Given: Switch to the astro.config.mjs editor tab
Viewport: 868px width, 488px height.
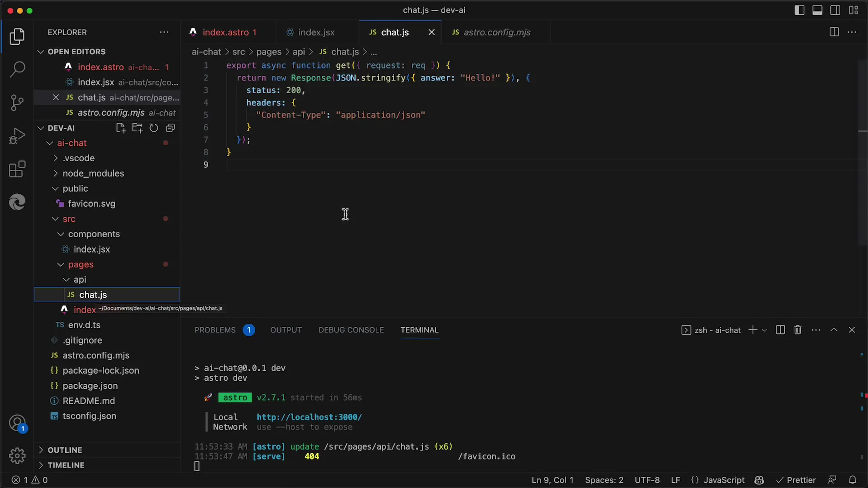Looking at the screenshot, I should [x=496, y=32].
